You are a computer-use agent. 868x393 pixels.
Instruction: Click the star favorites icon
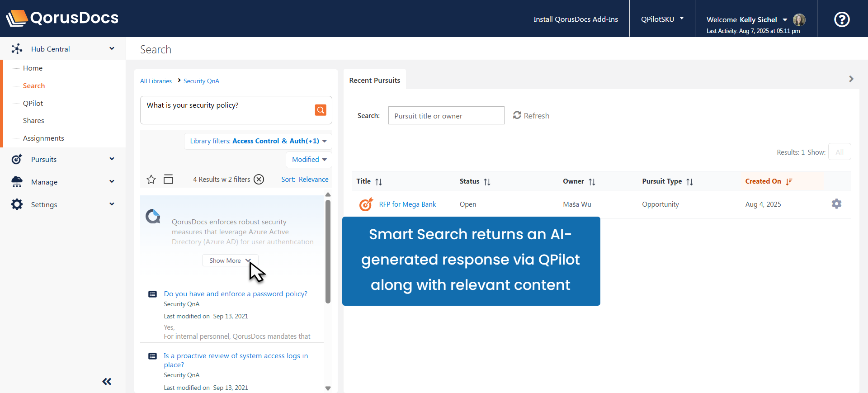[x=151, y=180]
